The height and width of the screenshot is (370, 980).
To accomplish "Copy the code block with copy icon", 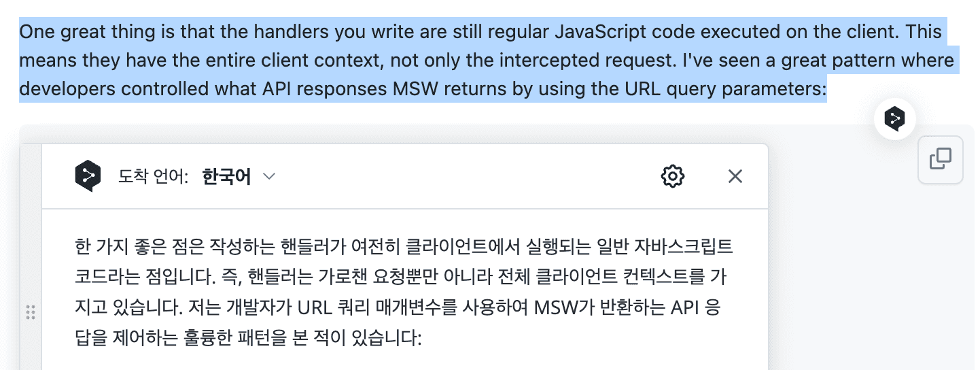I will tap(940, 160).
